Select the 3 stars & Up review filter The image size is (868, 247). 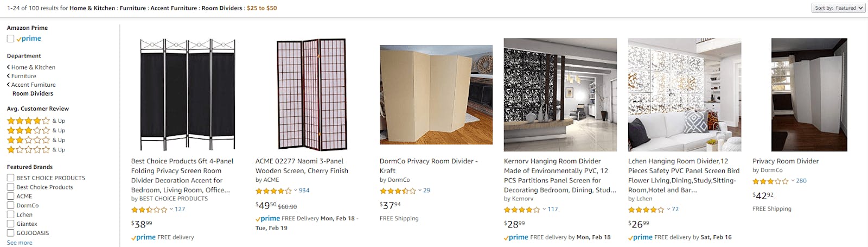pyautogui.click(x=36, y=130)
